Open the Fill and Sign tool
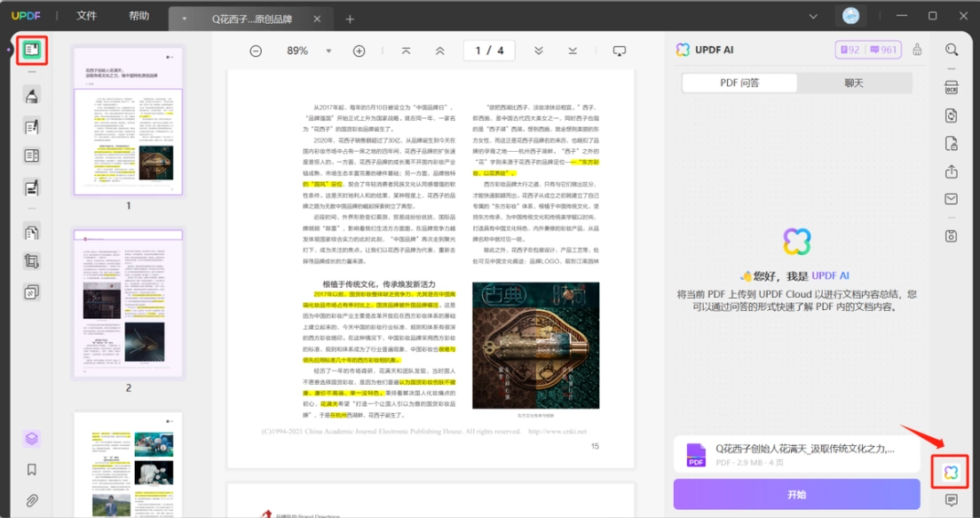The image size is (980, 518). [x=32, y=187]
